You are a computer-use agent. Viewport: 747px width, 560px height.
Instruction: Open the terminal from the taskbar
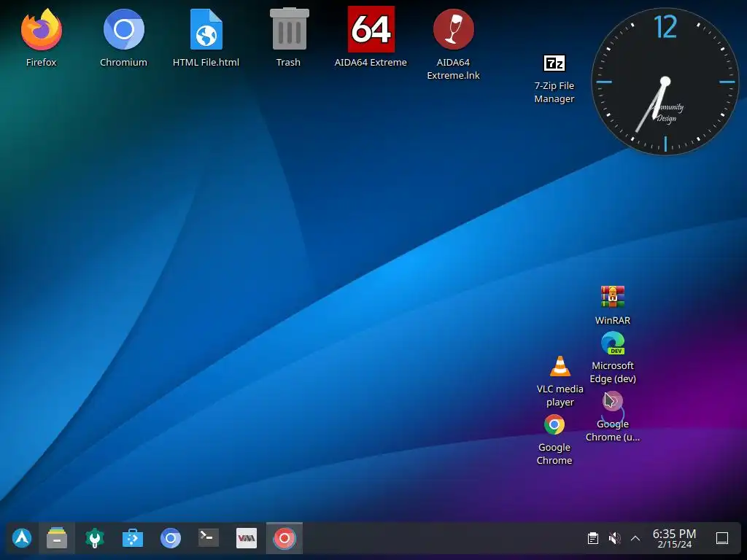[x=209, y=538]
